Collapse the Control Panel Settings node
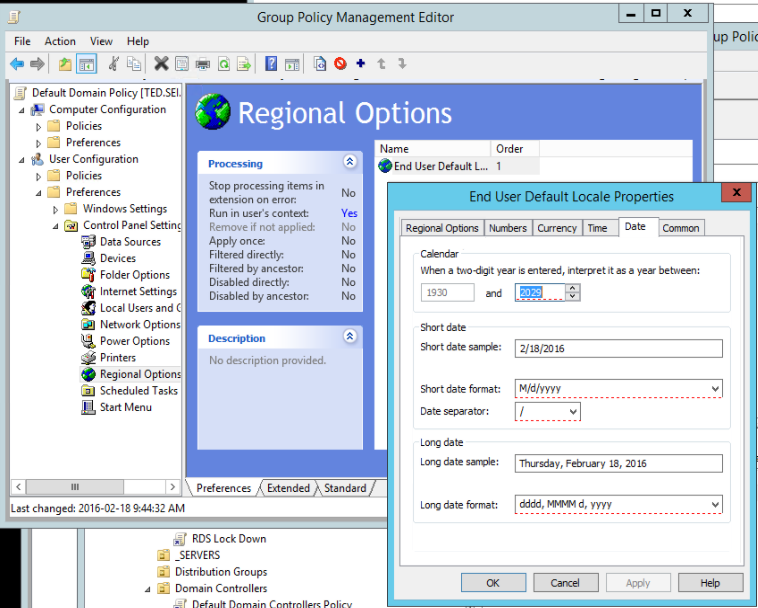758x608 pixels. point(57,226)
